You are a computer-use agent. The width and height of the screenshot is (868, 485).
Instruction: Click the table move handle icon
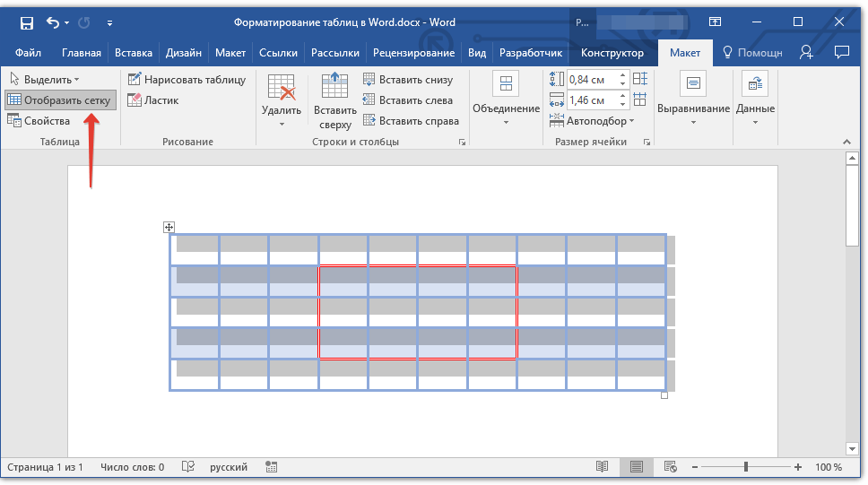(169, 228)
